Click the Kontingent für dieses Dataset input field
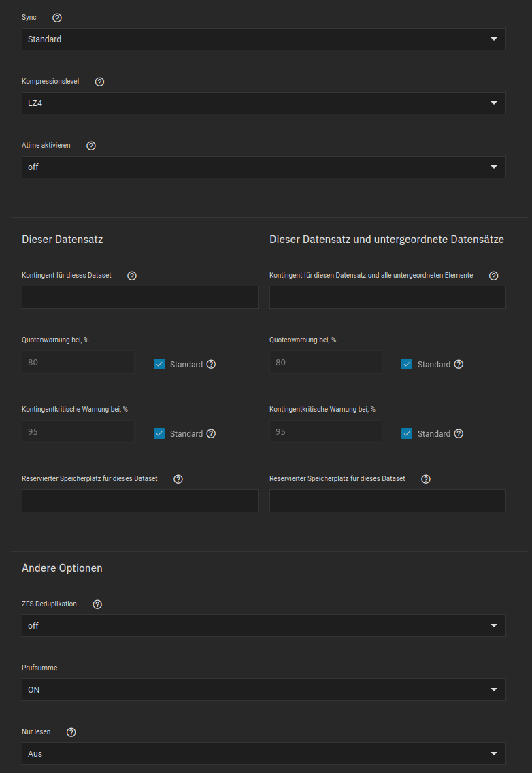The height and width of the screenshot is (773, 532). (140, 297)
